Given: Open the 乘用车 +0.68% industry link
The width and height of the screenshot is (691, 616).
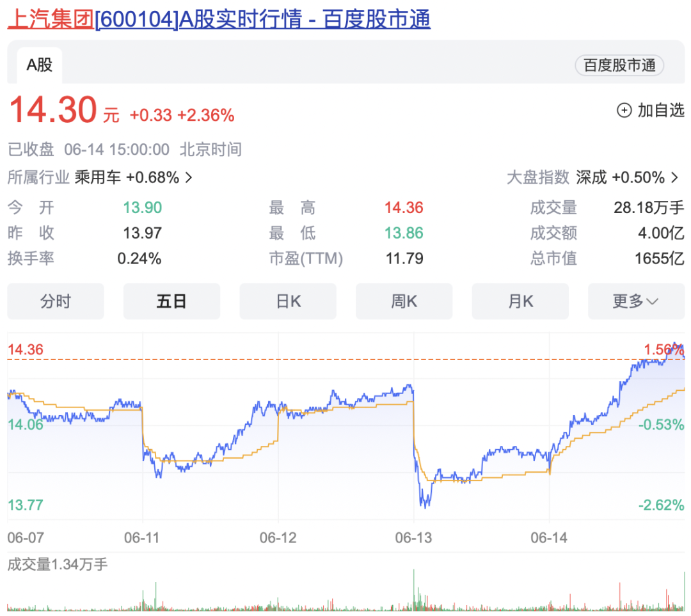Looking at the screenshot, I should (x=127, y=178).
